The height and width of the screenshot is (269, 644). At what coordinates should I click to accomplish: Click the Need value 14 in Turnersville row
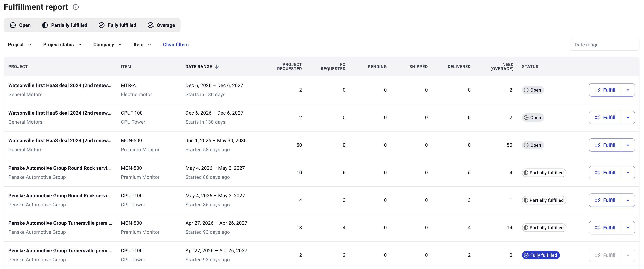click(x=509, y=227)
